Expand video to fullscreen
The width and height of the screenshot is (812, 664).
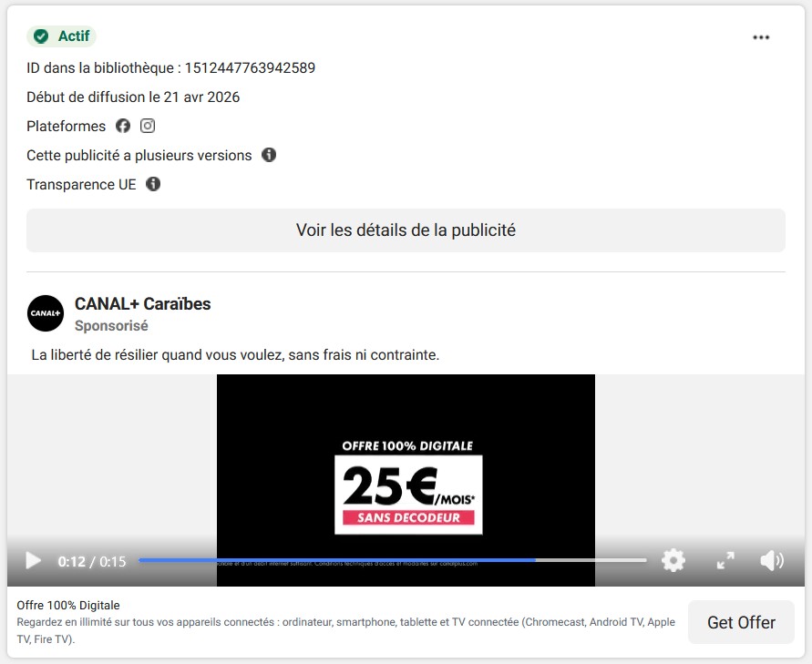725,560
